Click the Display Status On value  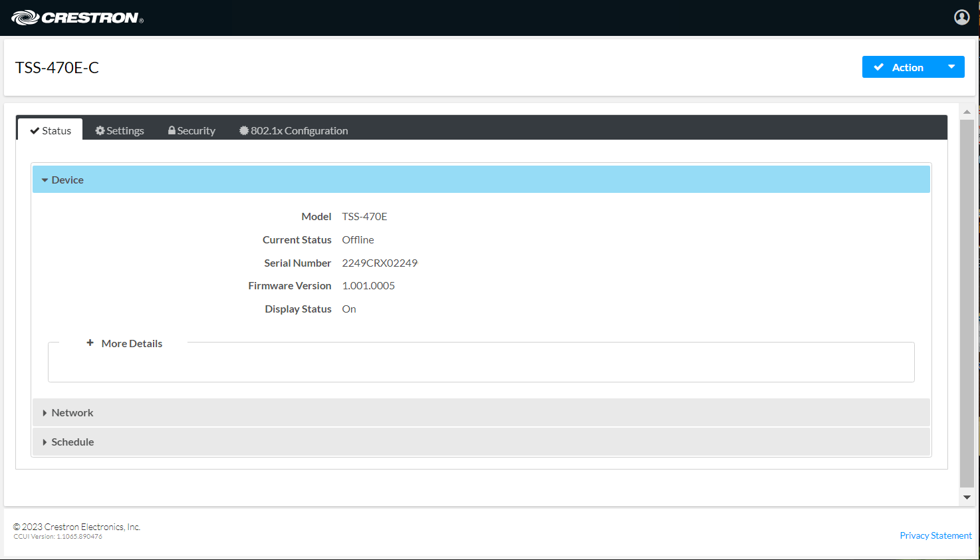[349, 309]
